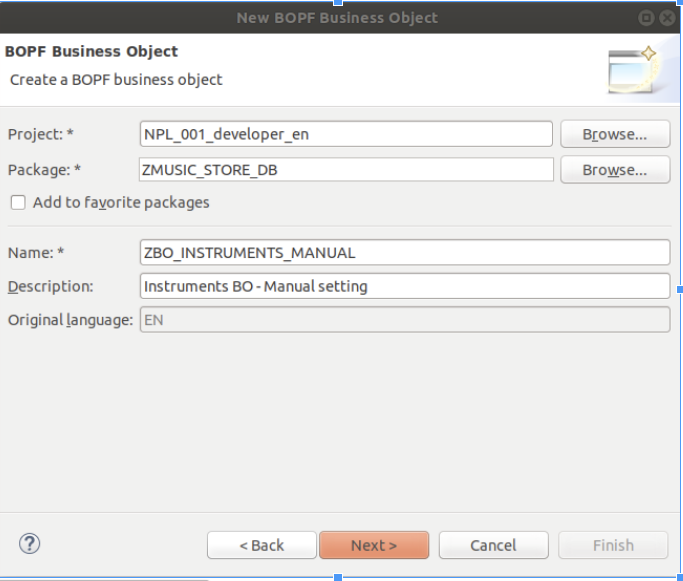This screenshot has height=581, width=683.
Task: Click the bold BOPF Business Object heading
Action: pos(92,51)
